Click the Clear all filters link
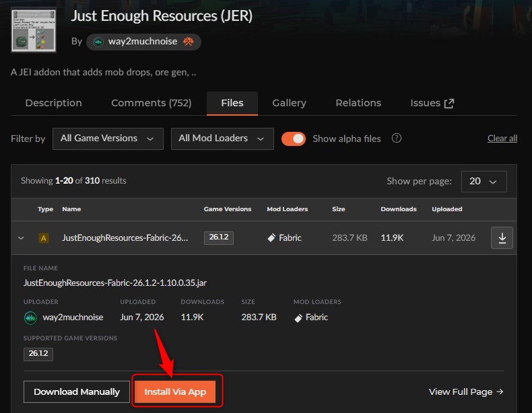The width and height of the screenshot is (532, 413). click(502, 139)
